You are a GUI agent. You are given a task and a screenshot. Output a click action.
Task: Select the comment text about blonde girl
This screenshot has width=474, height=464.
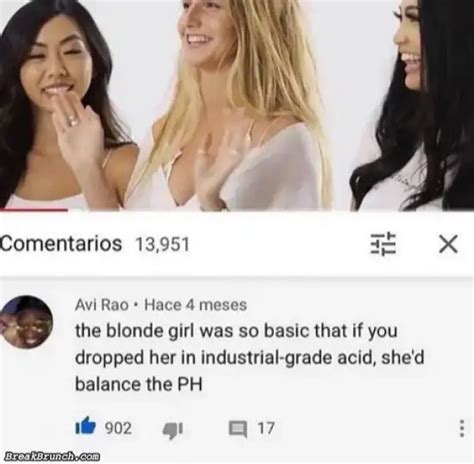click(250, 357)
